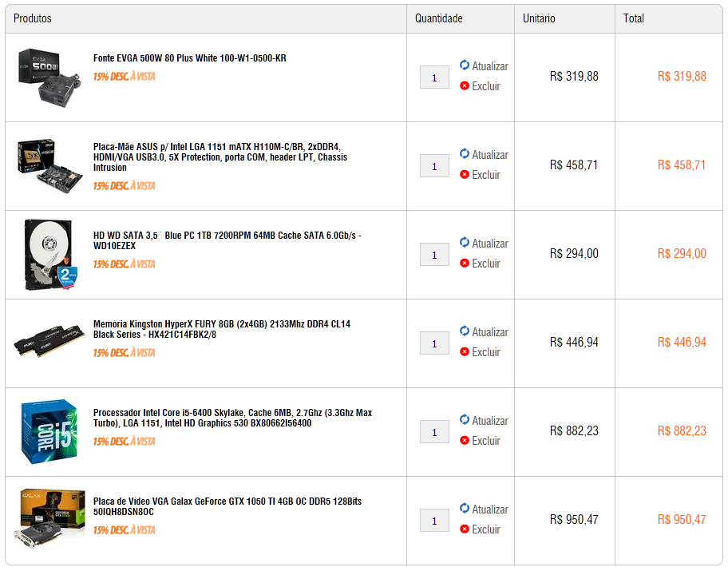Click the quantity field for HD WD SATA 1TB
The height and width of the screenshot is (567, 728).
point(434,255)
